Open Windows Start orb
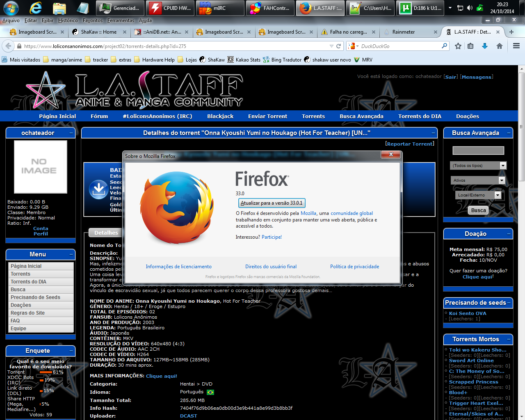 tap(11, 8)
